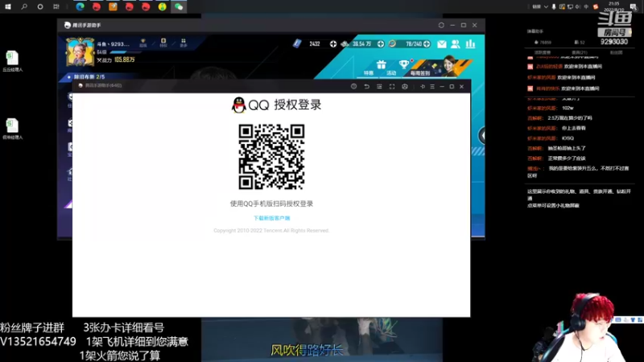
Task: Add more tickets next to 2432
Action: [x=333, y=44]
